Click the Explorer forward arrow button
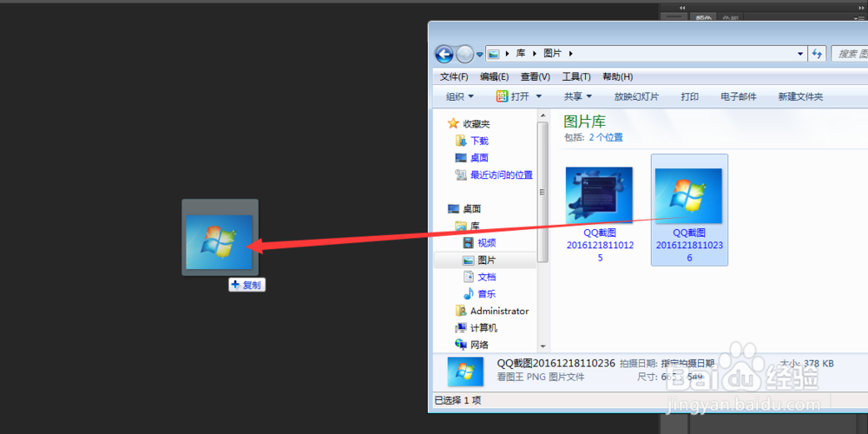The image size is (868, 434). [x=465, y=54]
